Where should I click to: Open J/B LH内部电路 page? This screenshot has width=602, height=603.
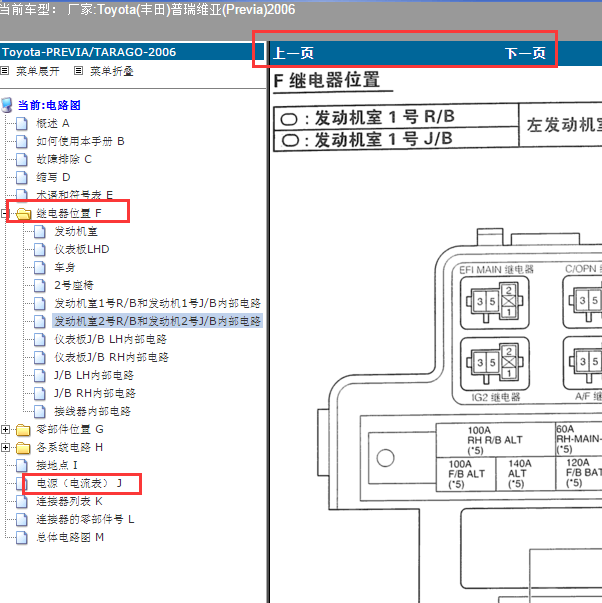94,375
